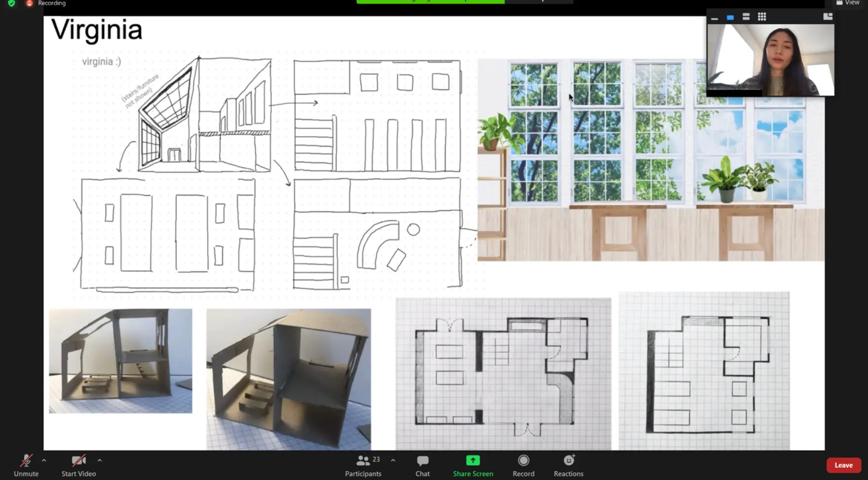Screen dimensions: 868x480
Task: Open the Participants panel
Action: [x=363, y=466]
